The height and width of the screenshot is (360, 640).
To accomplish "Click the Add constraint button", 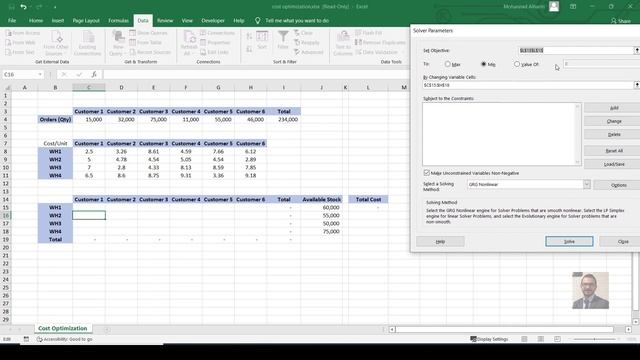I will (614, 108).
